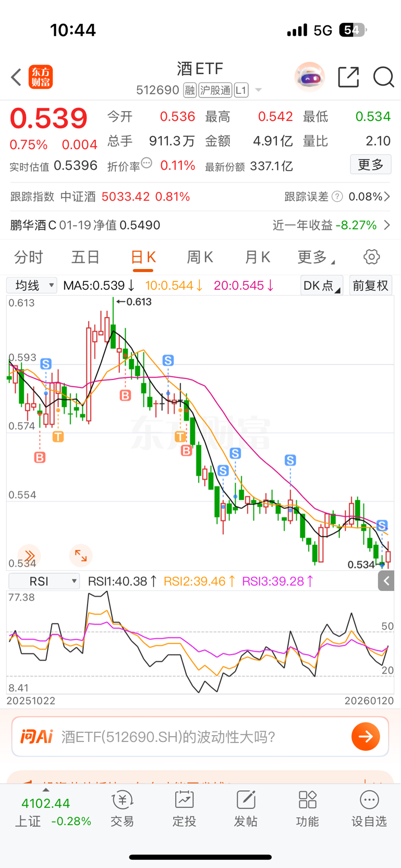
Task: Collapse side panel with gray arrow tab
Action: (386, 581)
